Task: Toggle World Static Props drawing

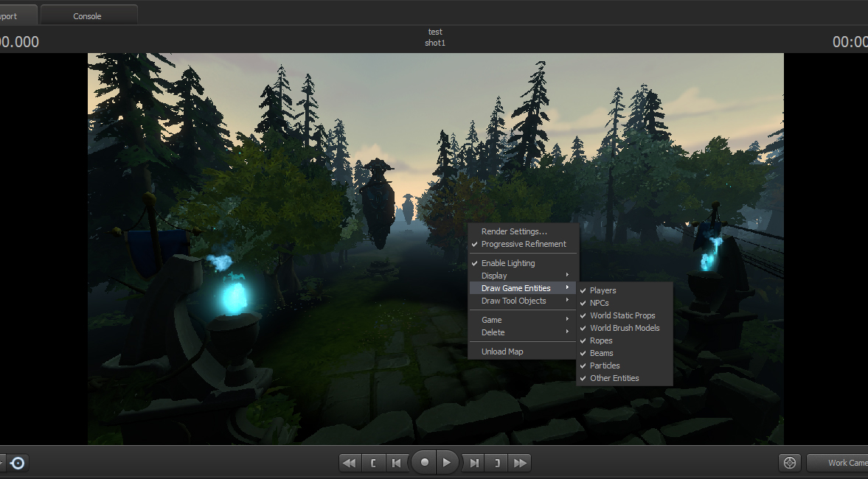Action: [x=625, y=315]
